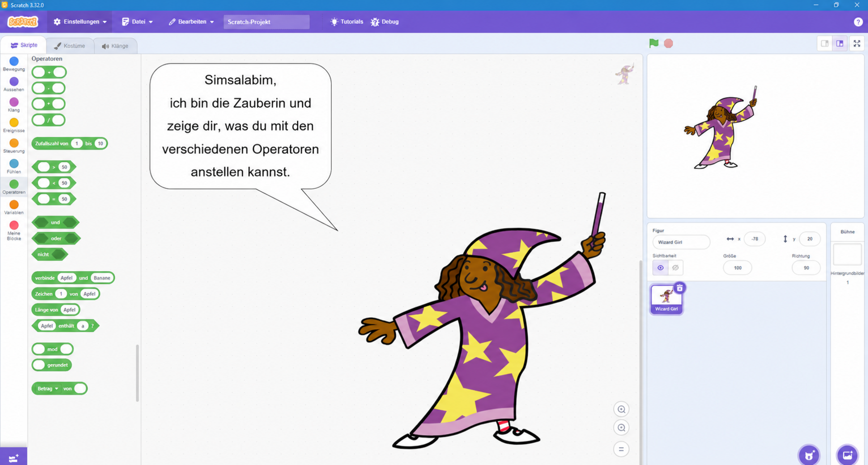The height and width of the screenshot is (465, 868).
Task: Open the choose-a-sprite button
Action: point(809,455)
